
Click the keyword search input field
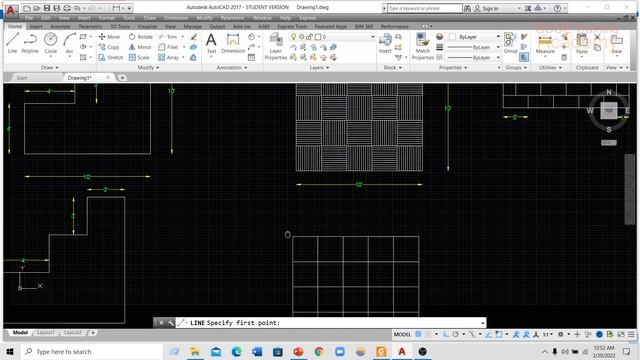tap(424, 8)
